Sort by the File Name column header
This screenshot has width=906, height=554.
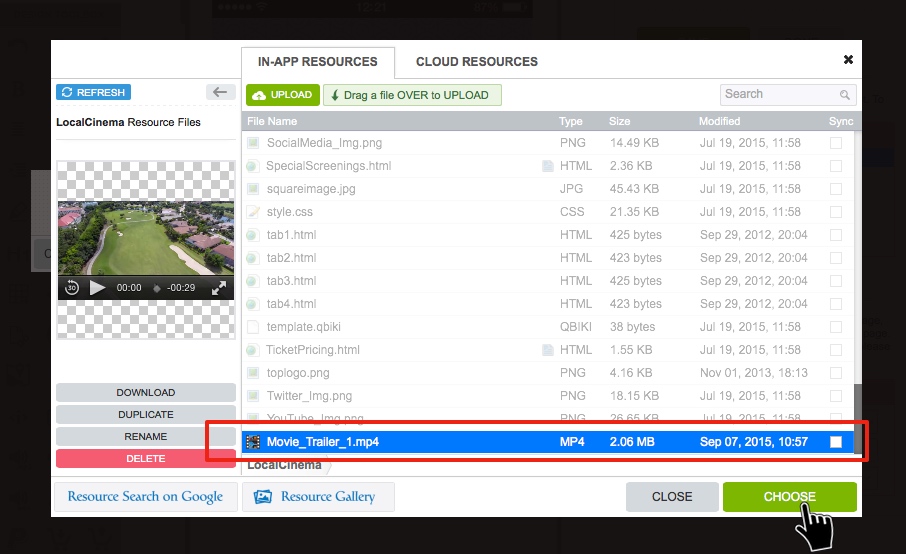pyautogui.click(x=272, y=121)
